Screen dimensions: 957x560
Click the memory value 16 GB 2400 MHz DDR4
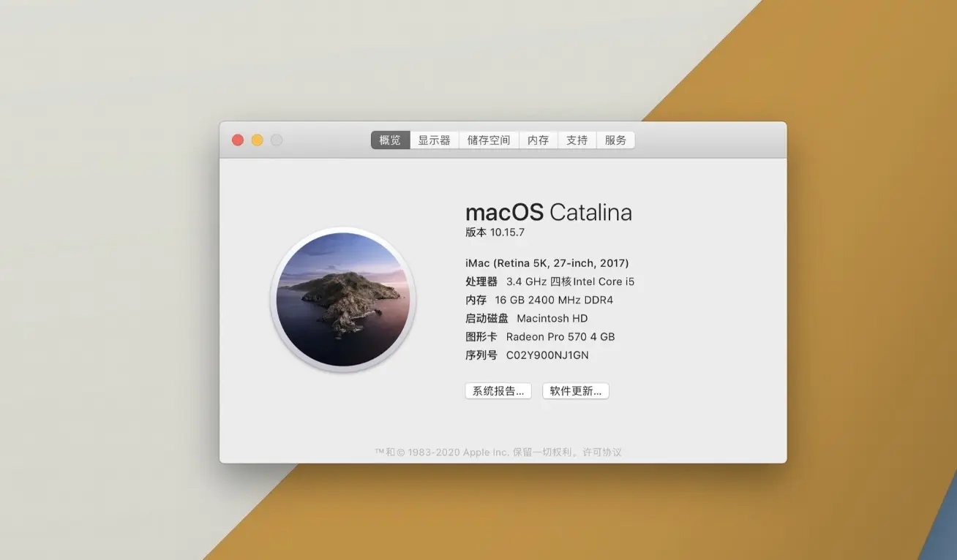[x=554, y=300]
